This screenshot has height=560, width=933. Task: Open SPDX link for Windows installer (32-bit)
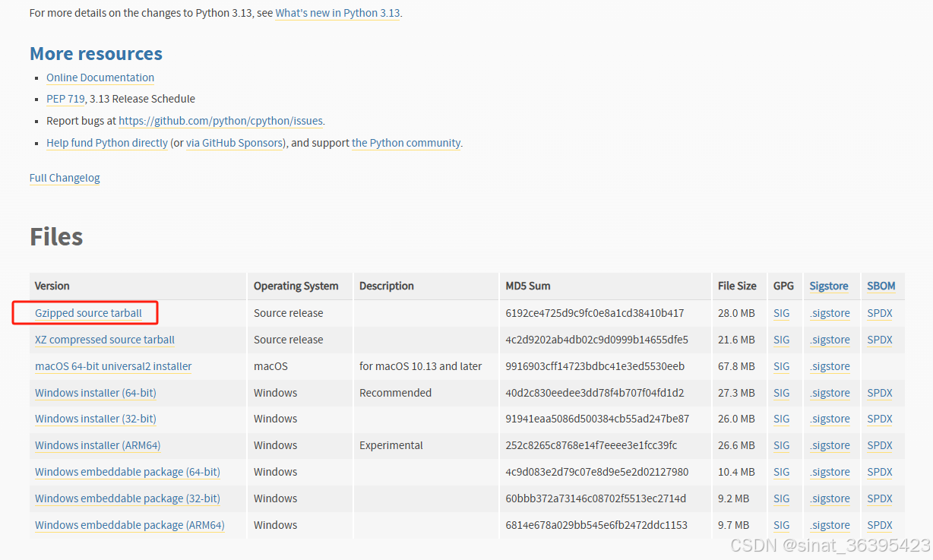[880, 419]
